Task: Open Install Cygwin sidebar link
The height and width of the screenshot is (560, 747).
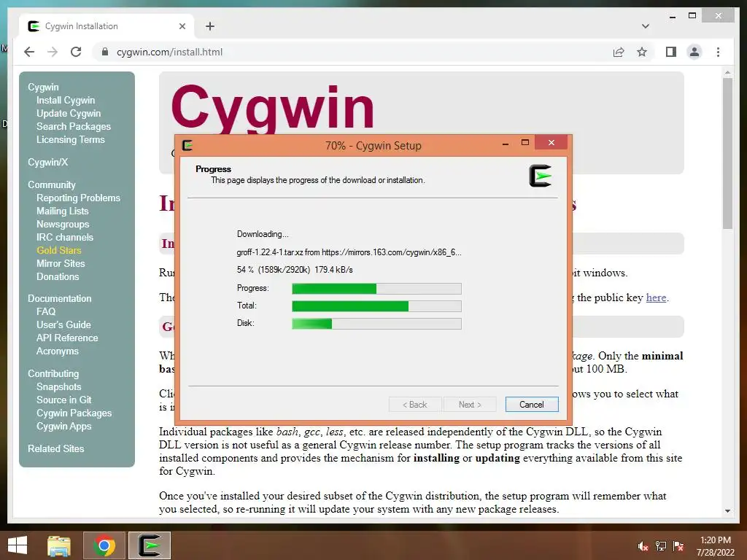Action: click(66, 101)
